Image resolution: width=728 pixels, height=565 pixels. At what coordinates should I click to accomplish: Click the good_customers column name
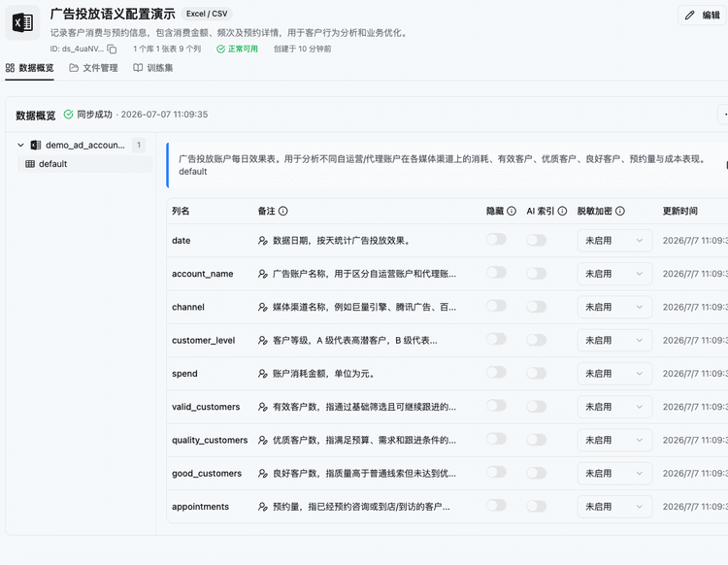point(207,474)
